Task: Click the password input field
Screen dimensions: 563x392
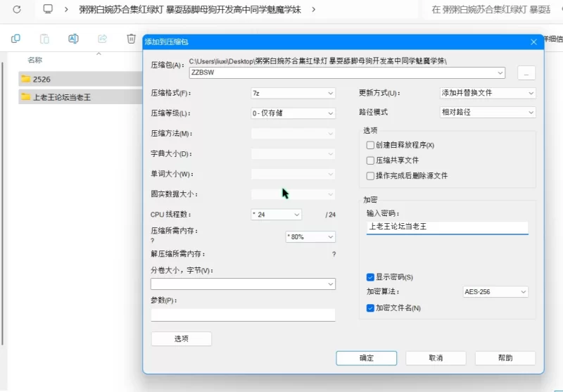Action: click(448, 227)
